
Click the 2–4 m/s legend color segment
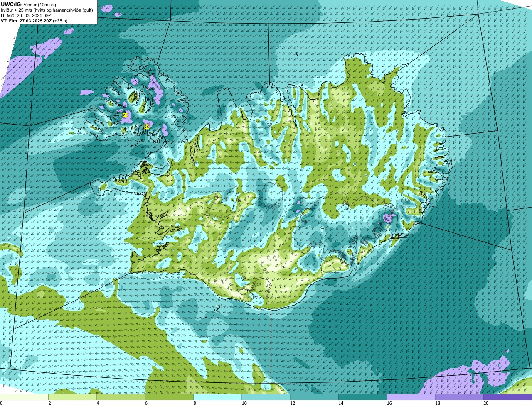pyautogui.click(x=73, y=397)
